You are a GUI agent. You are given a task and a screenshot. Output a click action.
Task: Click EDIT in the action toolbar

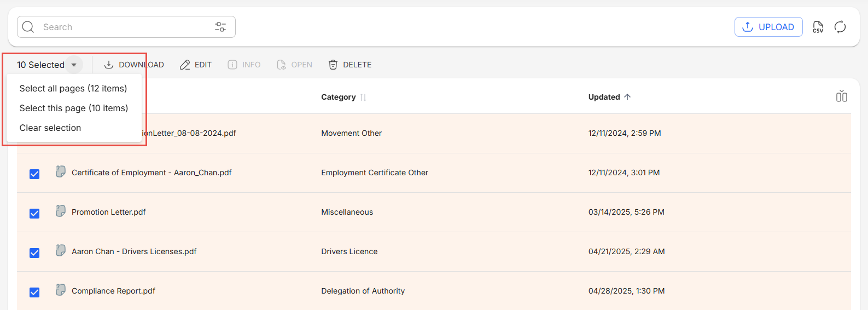coord(196,65)
